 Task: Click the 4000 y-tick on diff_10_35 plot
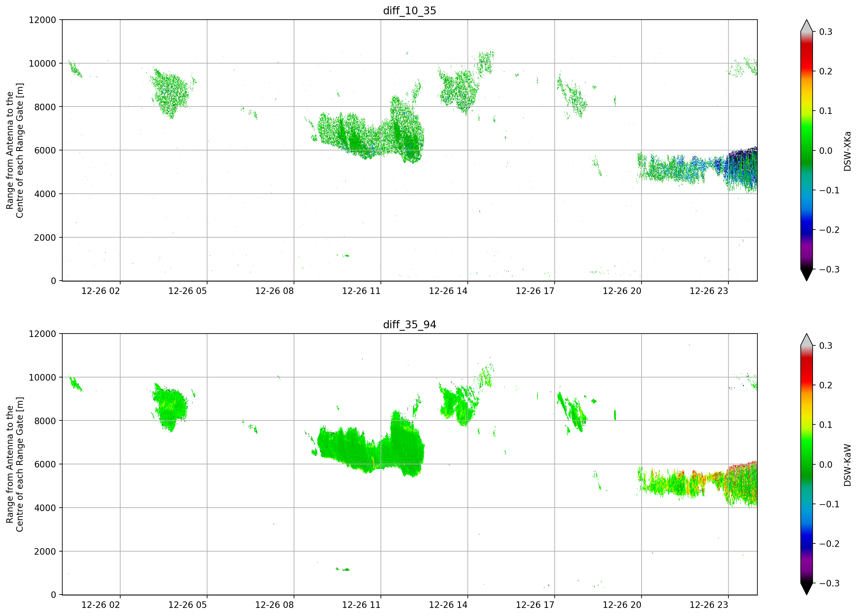click(45, 194)
